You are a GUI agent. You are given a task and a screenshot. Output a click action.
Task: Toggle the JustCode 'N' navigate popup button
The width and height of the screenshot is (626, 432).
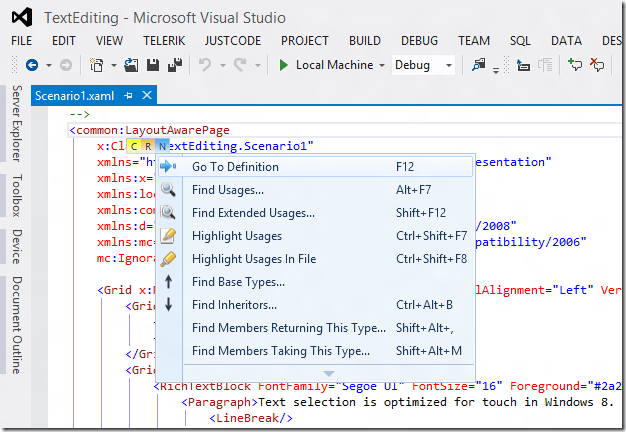click(x=163, y=146)
